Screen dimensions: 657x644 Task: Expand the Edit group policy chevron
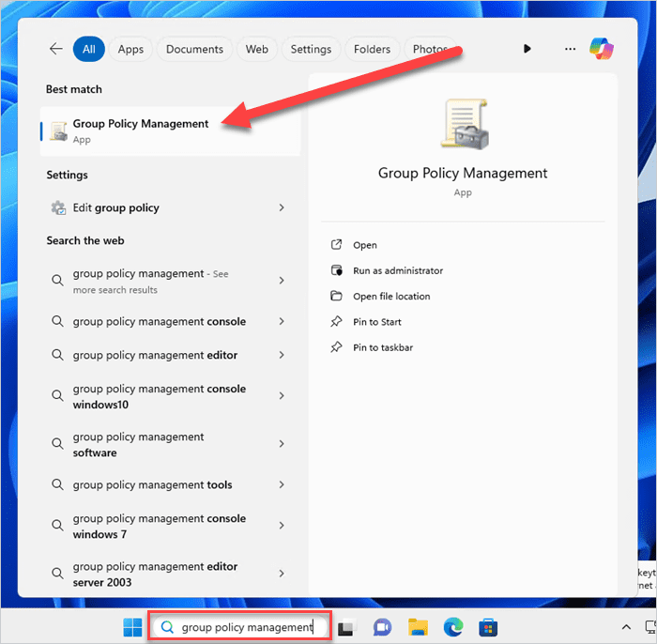[x=282, y=207]
